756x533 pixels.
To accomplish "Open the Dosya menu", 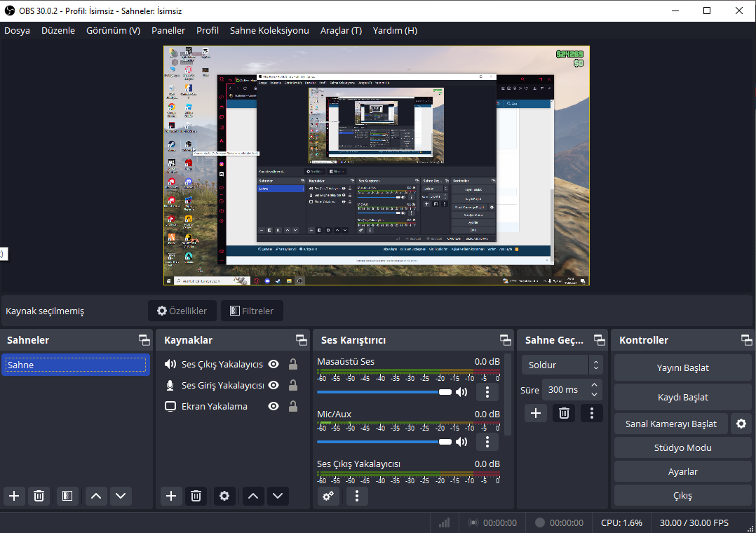I will [18, 30].
